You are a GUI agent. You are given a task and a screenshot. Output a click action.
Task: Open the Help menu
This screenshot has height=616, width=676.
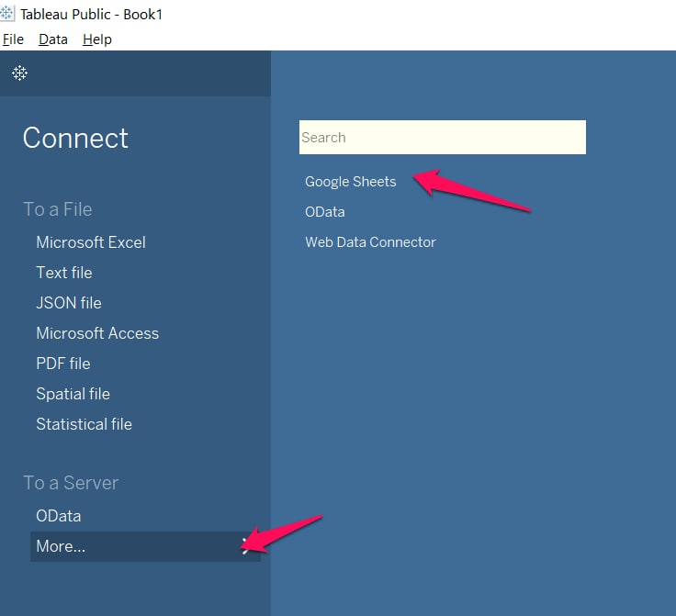coord(97,39)
